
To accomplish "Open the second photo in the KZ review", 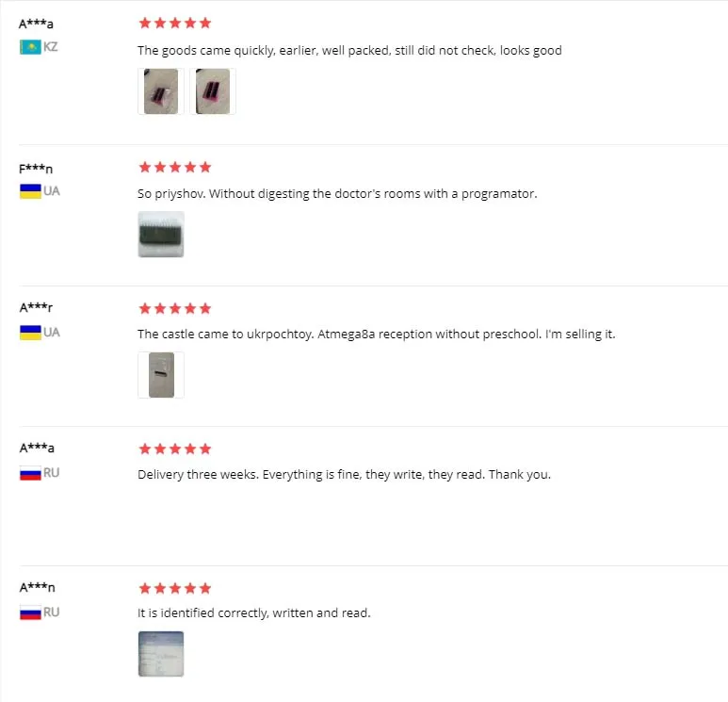I will [x=213, y=91].
